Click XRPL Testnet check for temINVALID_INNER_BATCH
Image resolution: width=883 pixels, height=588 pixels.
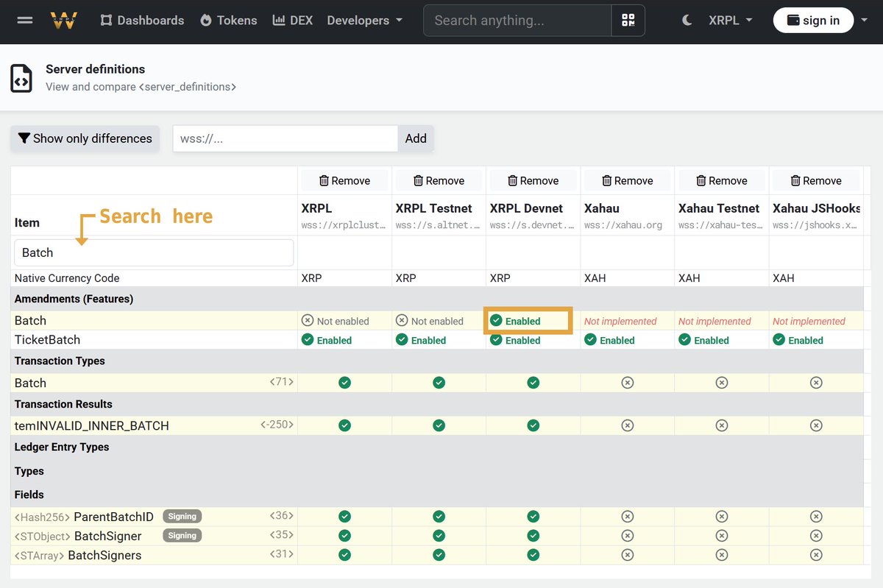pos(439,425)
